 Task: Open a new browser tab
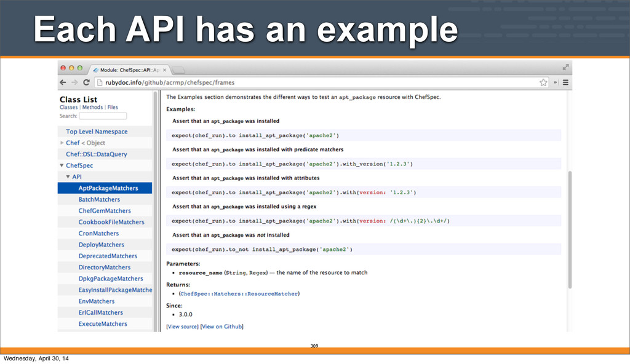(x=178, y=70)
